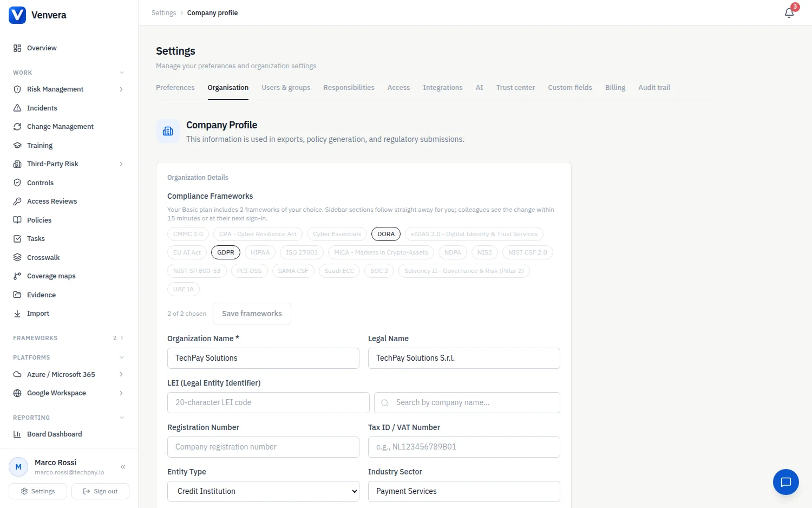
Task: Expand the FRAMEWORKS section
Action: pyautogui.click(x=122, y=338)
